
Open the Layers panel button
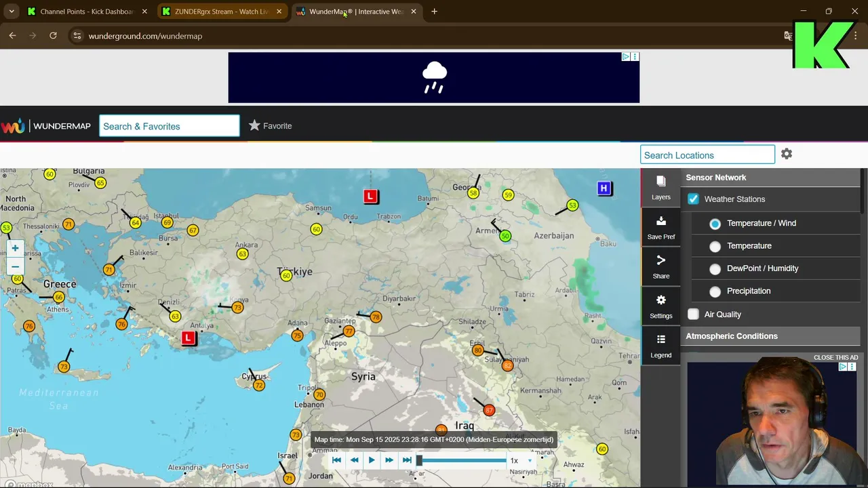[660, 188]
